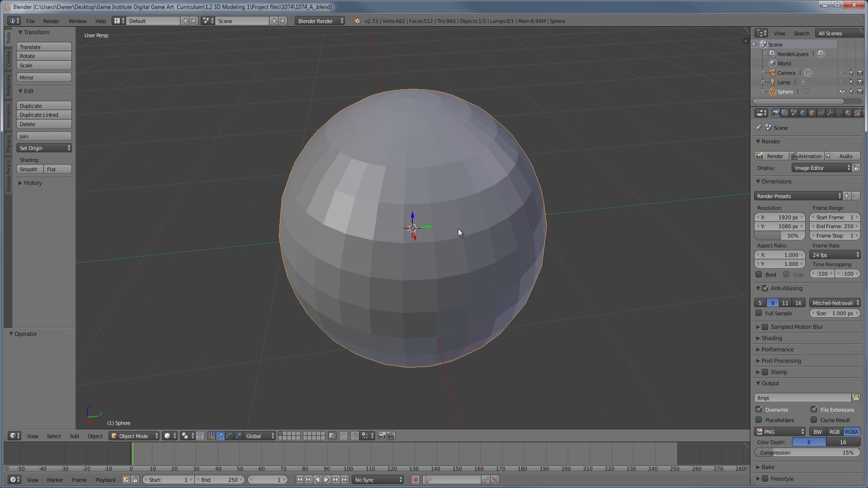Viewport: 868px width, 488px height.
Task: Toggle Sphere visibility eye in outliner
Action: click(842, 92)
